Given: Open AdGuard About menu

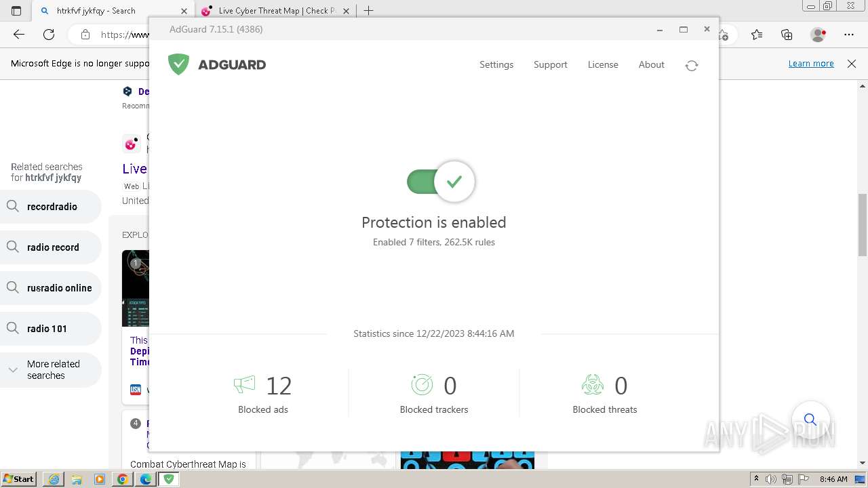Looking at the screenshot, I should (x=651, y=64).
